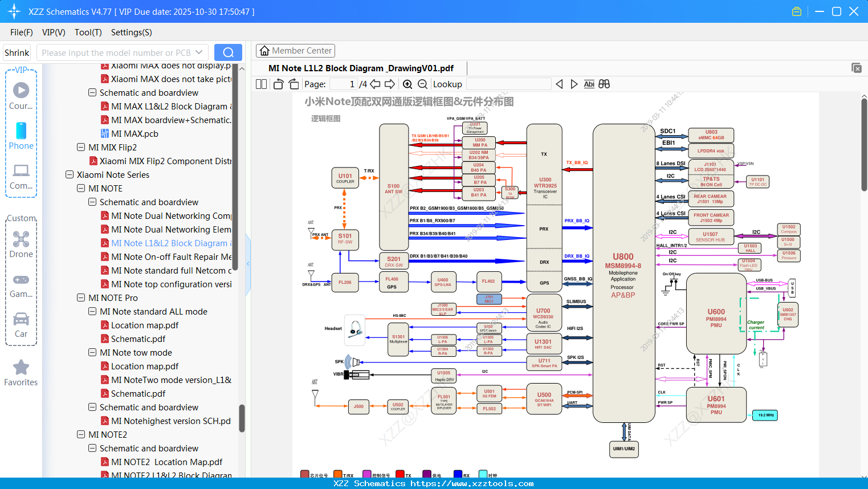Collapse the MI Note tow mode node
Screen dimensions: 868x489
tap(92, 352)
